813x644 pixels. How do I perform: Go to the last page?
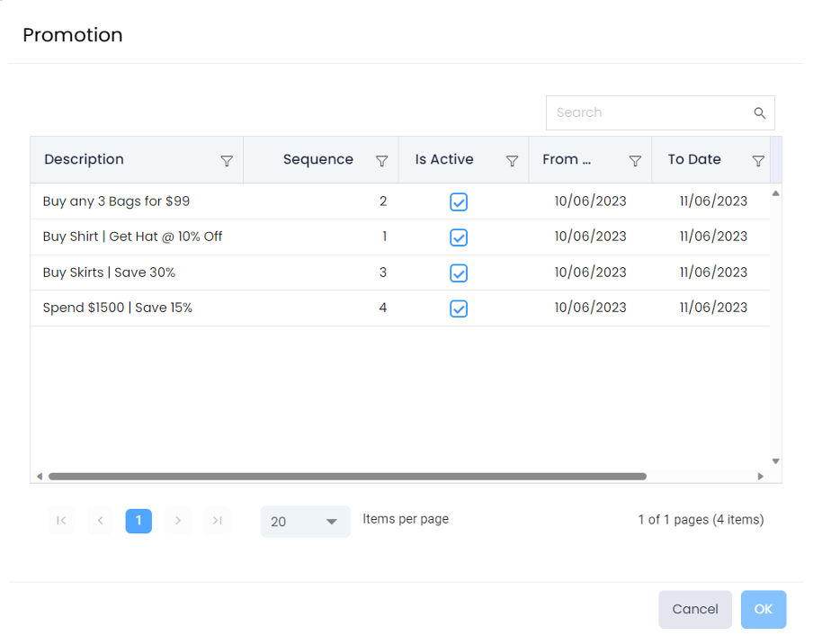pyautogui.click(x=217, y=521)
